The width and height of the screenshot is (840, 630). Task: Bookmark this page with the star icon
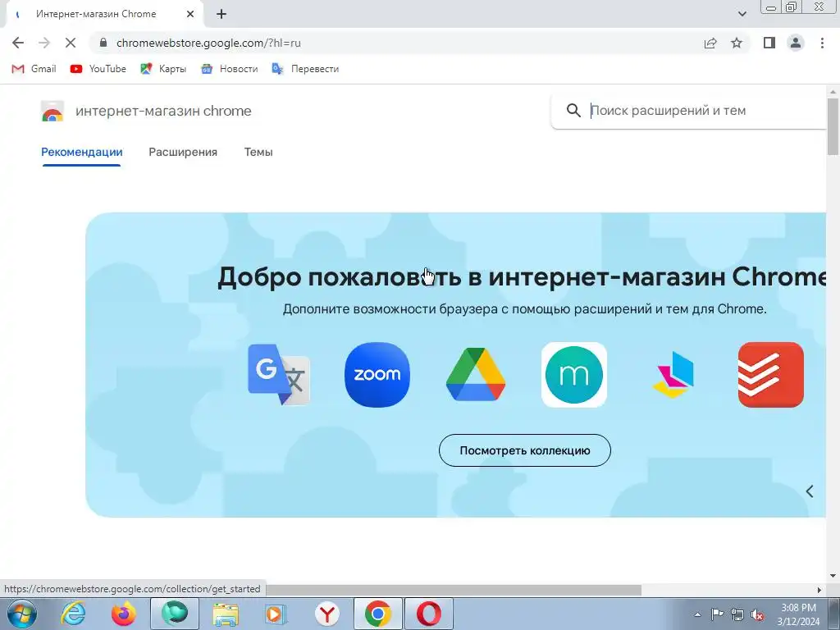[x=737, y=43]
